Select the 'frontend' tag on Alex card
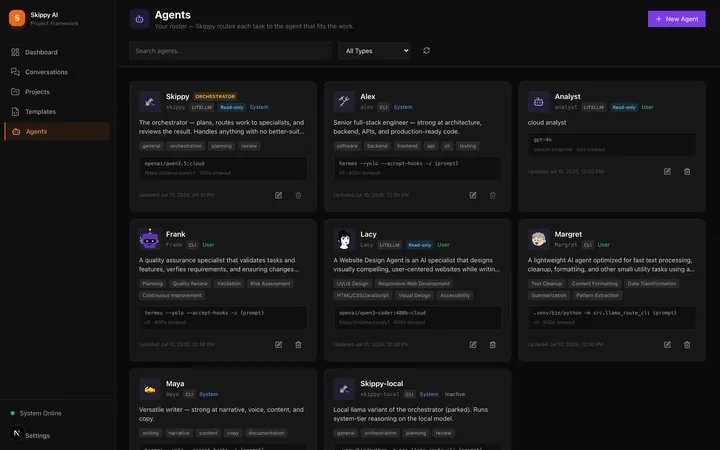Image resolution: width=720 pixels, height=450 pixels. click(407, 146)
